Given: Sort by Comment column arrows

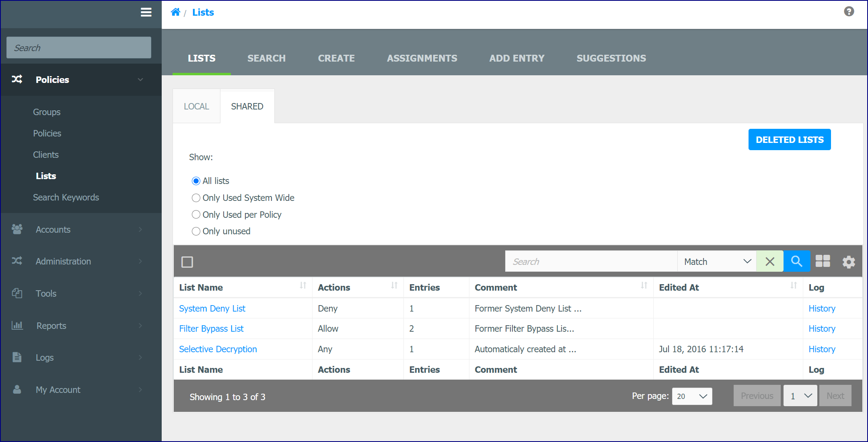Looking at the screenshot, I should pos(644,285).
